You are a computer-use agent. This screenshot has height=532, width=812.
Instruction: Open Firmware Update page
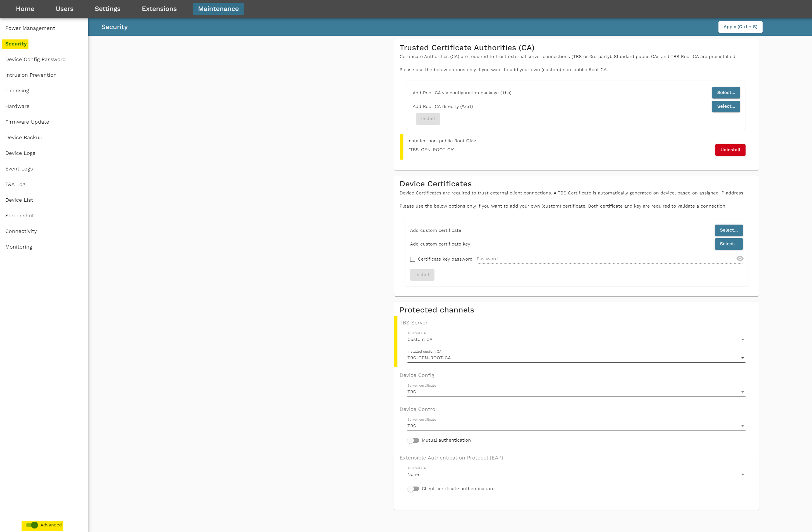pyautogui.click(x=27, y=122)
